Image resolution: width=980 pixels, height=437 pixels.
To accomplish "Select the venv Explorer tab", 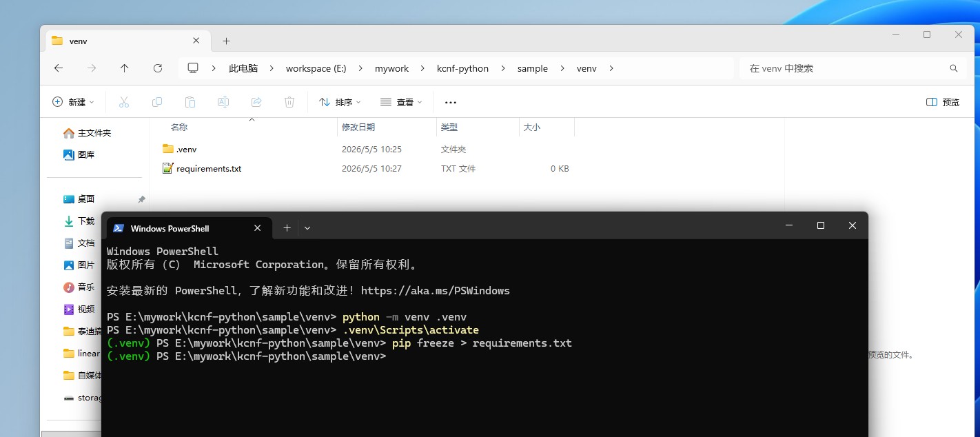I will [127, 41].
